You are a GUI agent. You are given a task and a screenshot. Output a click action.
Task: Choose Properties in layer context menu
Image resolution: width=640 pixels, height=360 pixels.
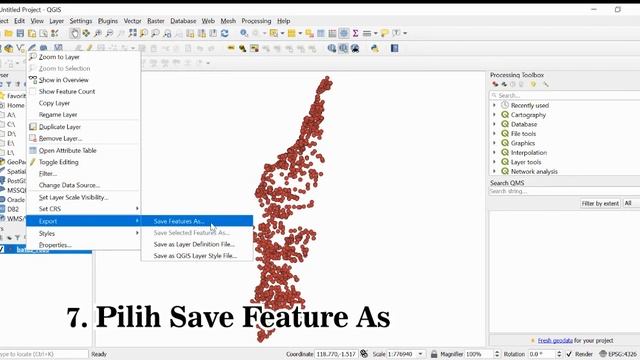[83, 245]
